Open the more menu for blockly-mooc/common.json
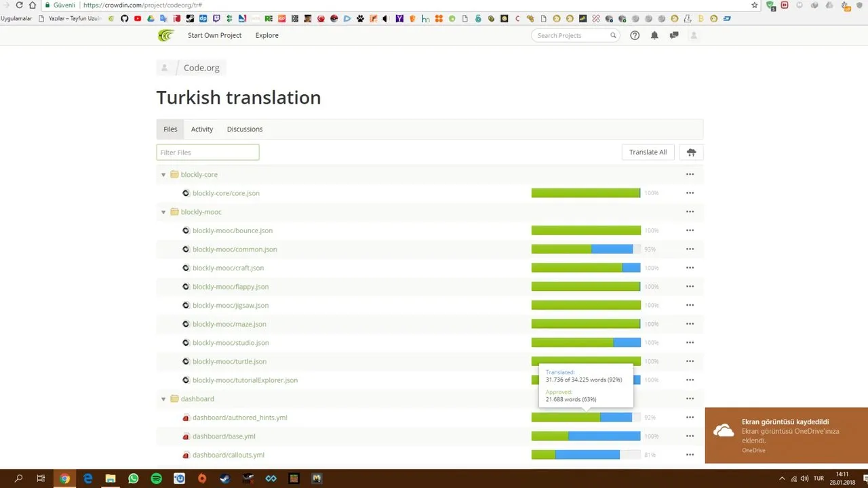The width and height of the screenshot is (868, 488). pos(690,249)
